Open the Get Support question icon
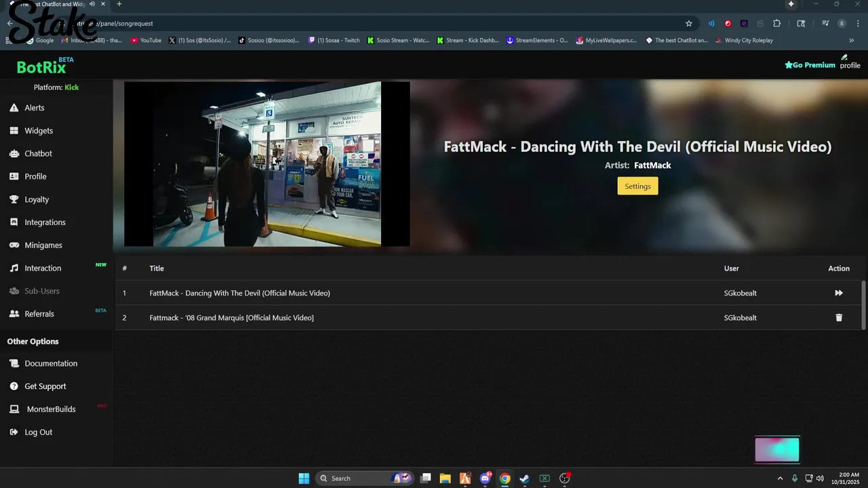Screen dimensions: 868x488 point(14,386)
